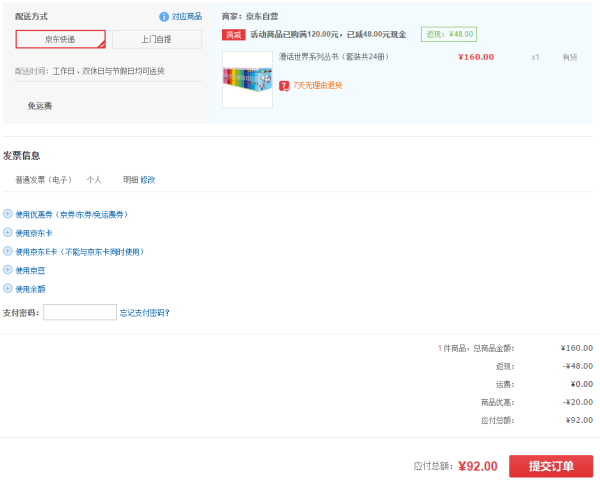
Task: Click 商家: 京东自营 merchant label
Action: point(250,16)
